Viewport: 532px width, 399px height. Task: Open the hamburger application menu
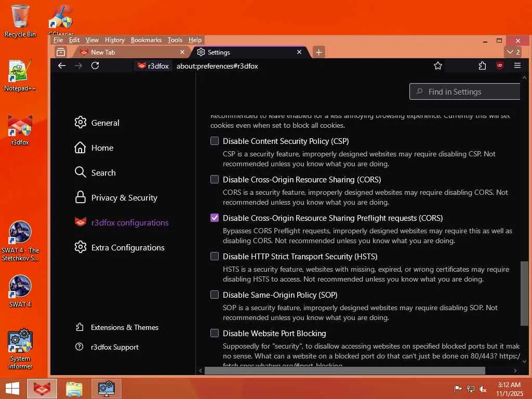[517, 65]
